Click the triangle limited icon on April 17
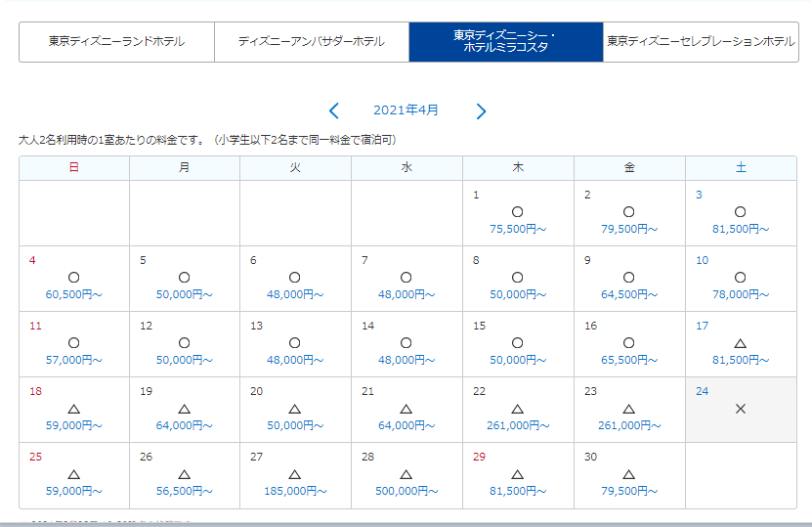The width and height of the screenshot is (812, 527). 741,343
